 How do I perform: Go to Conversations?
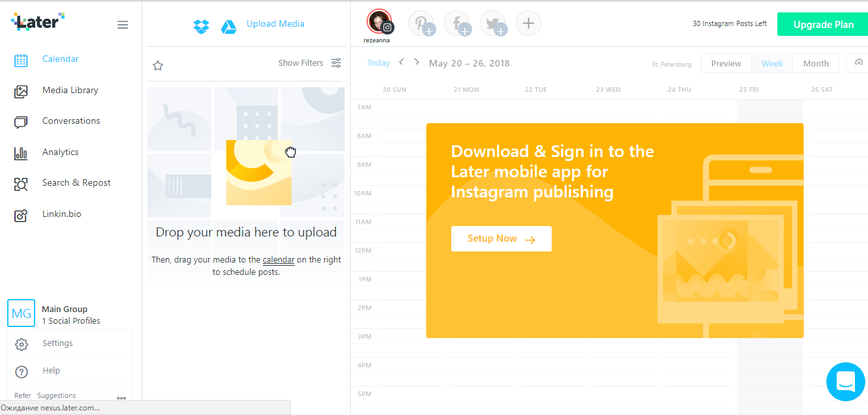point(71,121)
